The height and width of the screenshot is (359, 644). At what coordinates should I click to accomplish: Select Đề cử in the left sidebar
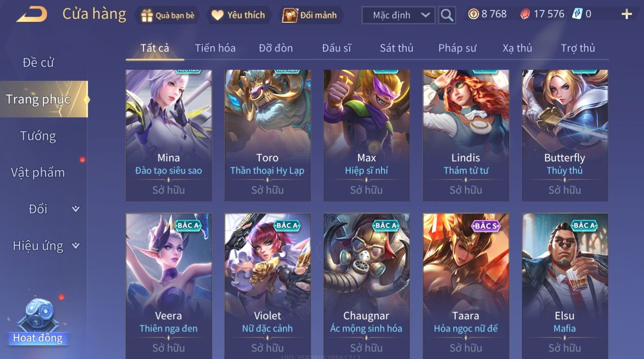coord(38,62)
